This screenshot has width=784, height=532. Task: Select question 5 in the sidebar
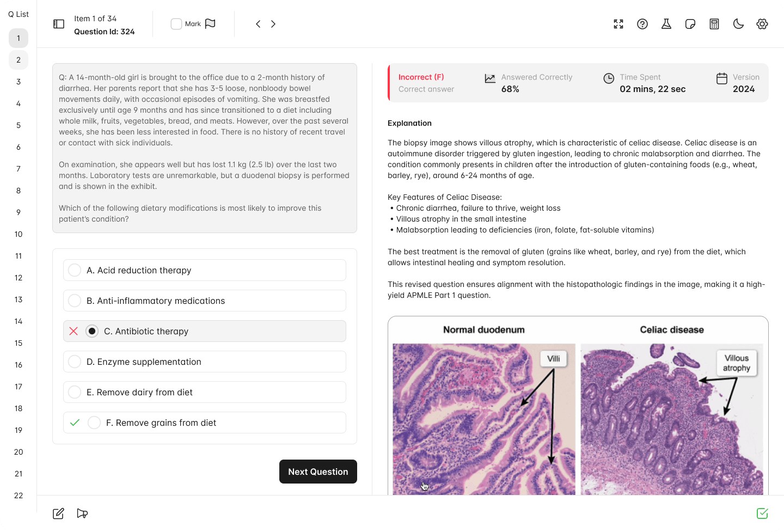coord(18,125)
